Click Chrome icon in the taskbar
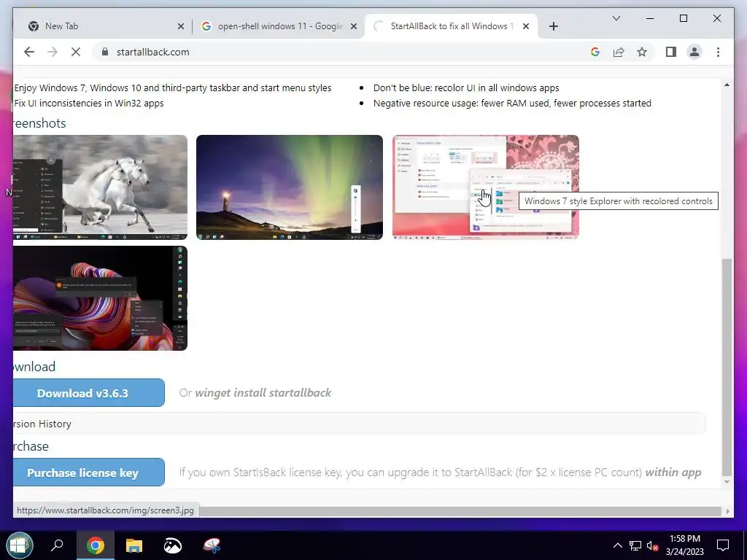This screenshot has height=560, width=747. click(96, 545)
